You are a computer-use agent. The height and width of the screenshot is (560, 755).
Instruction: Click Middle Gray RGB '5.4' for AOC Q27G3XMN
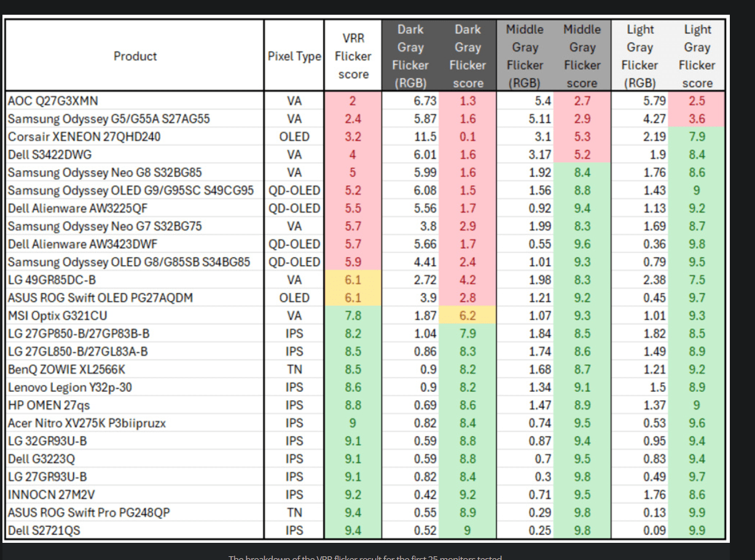pyautogui.click(x=544, y=101)
